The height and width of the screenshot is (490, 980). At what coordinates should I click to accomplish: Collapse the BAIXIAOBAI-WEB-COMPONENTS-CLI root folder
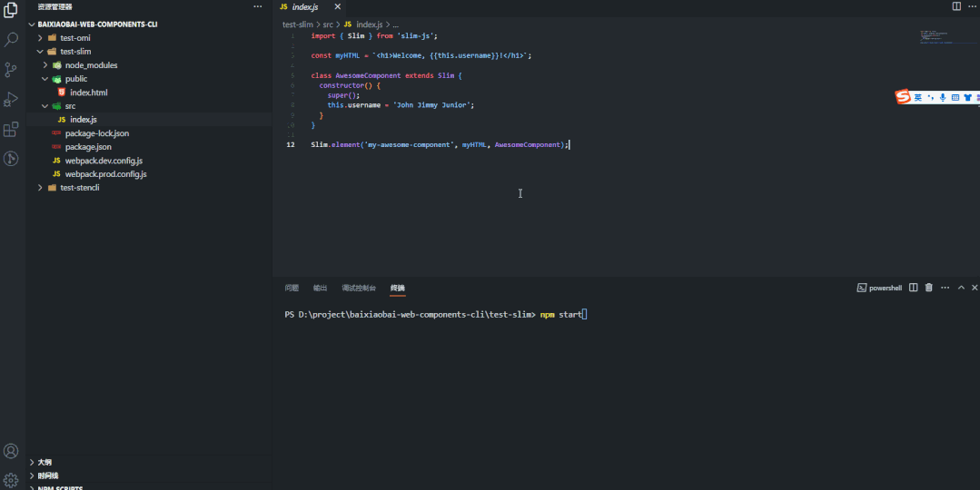click(x=33, y=24)
